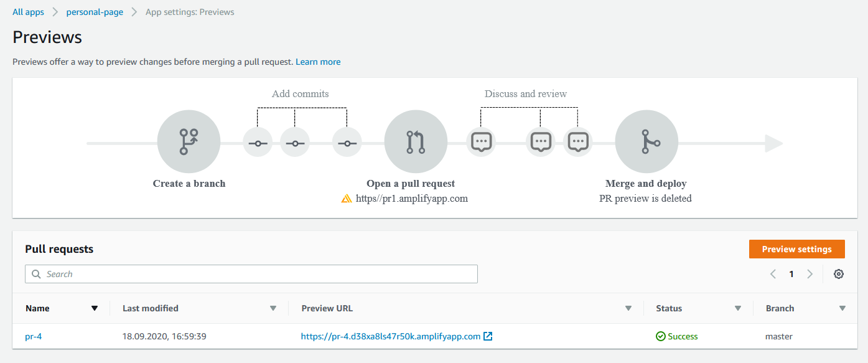This screenshot has width=868, height=363.
Task: Click the Preview settings button
Action: pos(797,249)
